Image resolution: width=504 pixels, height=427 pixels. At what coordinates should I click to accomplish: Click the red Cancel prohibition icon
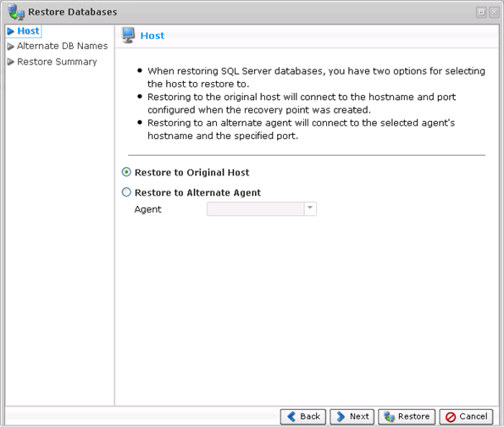coord(451,417)
